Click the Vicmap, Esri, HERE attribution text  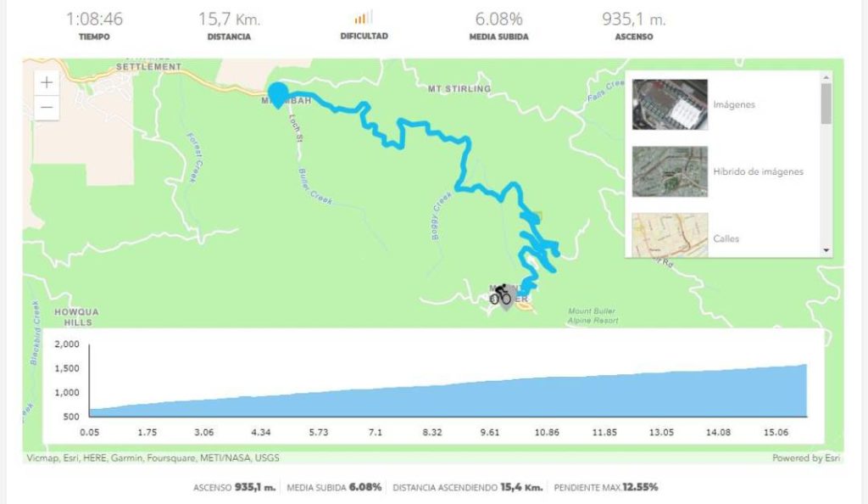coord(153,458)
